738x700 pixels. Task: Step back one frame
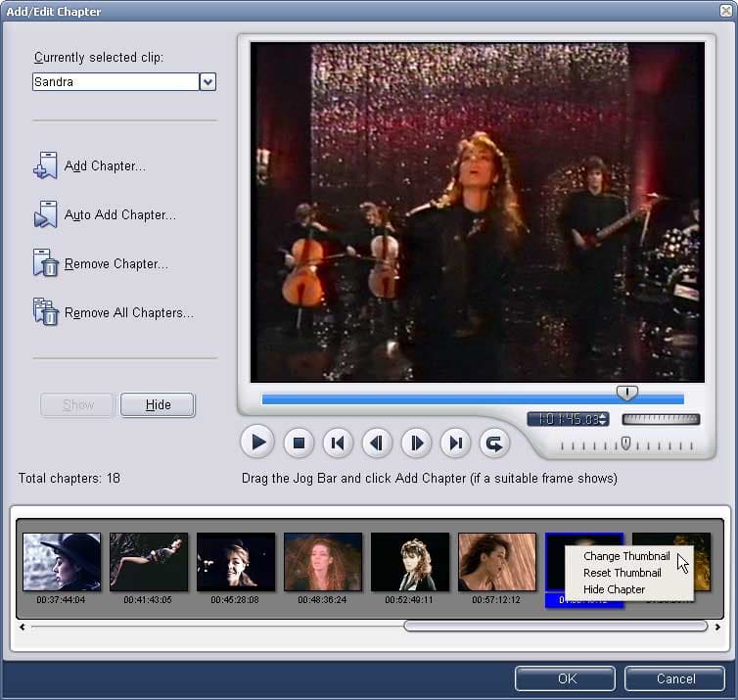pyautogui.click(x=377, y=443)
